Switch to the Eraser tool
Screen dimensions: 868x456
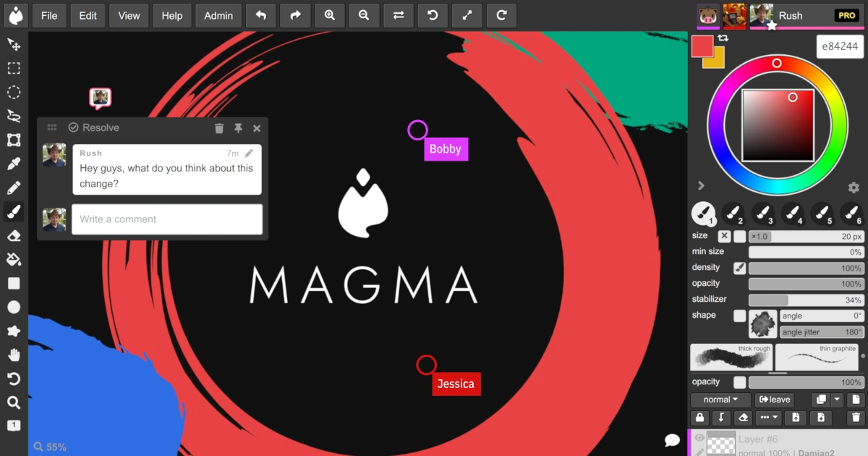pos(14,235)
